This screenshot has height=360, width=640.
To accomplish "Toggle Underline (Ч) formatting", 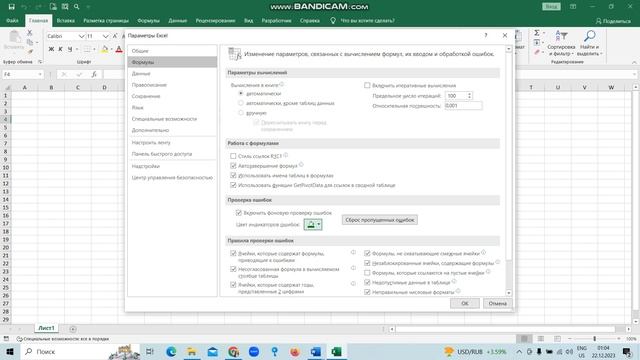I will tap(70, 49).
